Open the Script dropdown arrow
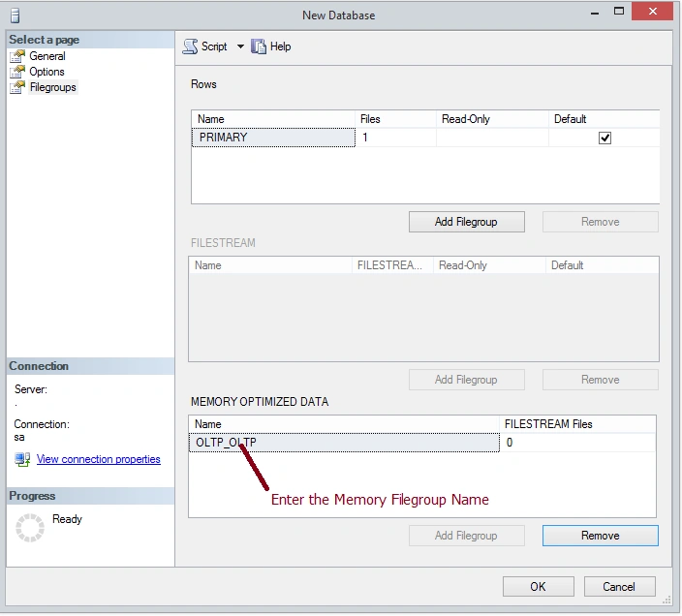The width and height of the screenshot is (682, 616). coord(240,46)
